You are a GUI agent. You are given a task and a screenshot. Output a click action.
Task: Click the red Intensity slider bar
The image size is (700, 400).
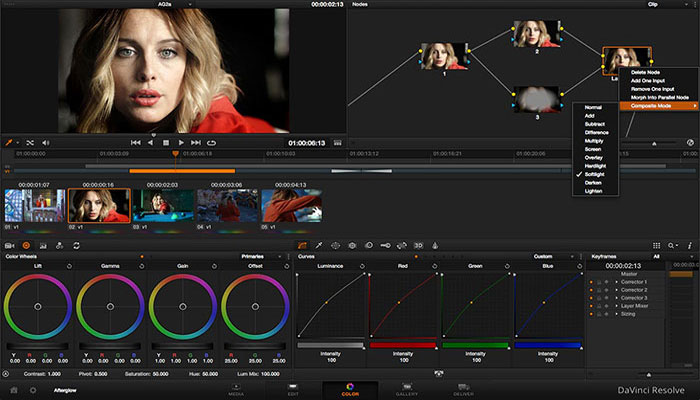[x=403, y=345]
